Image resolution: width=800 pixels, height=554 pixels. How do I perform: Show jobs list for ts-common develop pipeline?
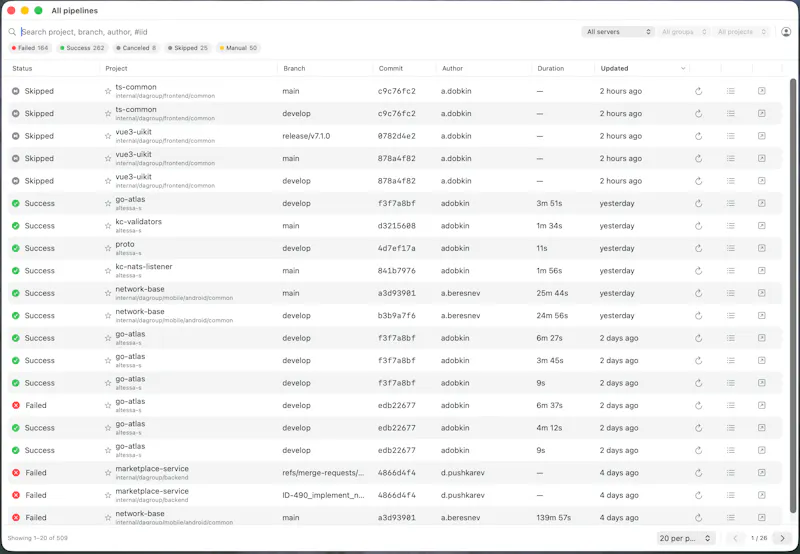tap(731, 114)
